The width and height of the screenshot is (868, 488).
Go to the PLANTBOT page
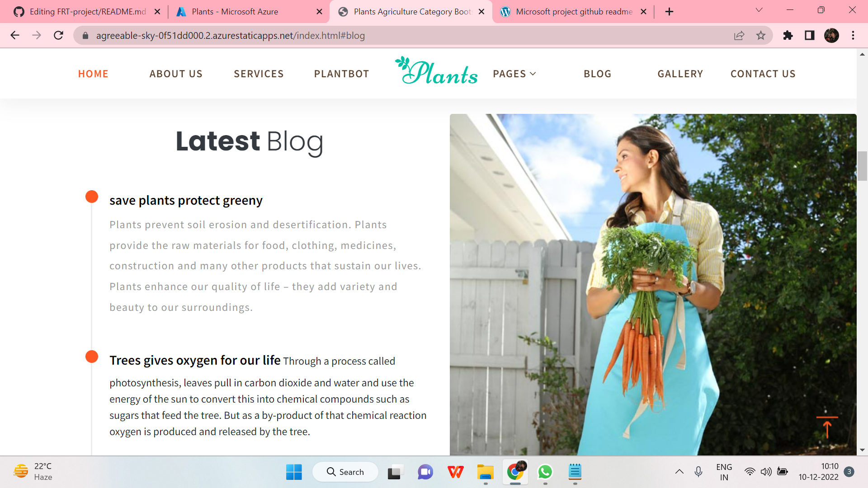point(342,74)
